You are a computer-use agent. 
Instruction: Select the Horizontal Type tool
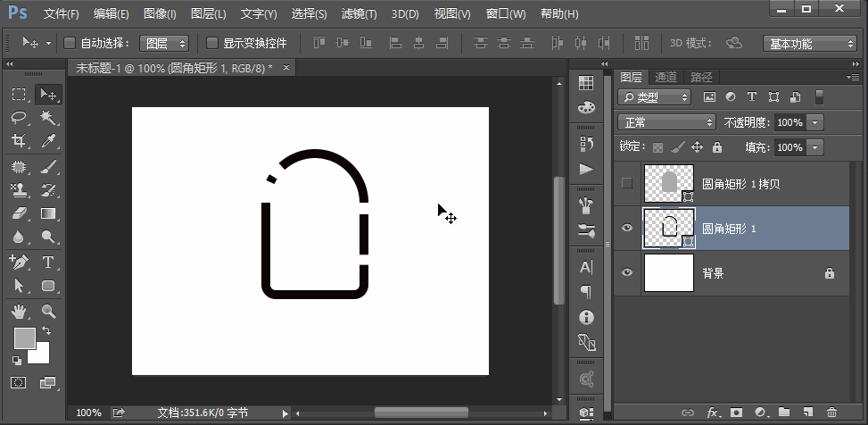click(x=48, y=262)
